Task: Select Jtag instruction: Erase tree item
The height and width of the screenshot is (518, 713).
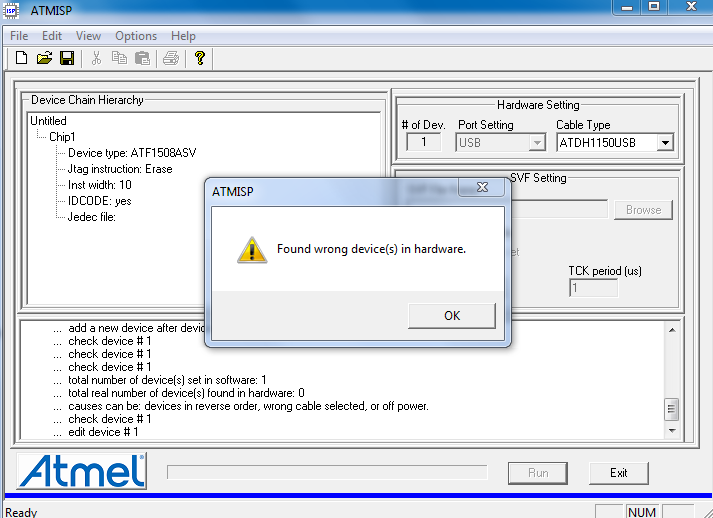Action: 120,169
